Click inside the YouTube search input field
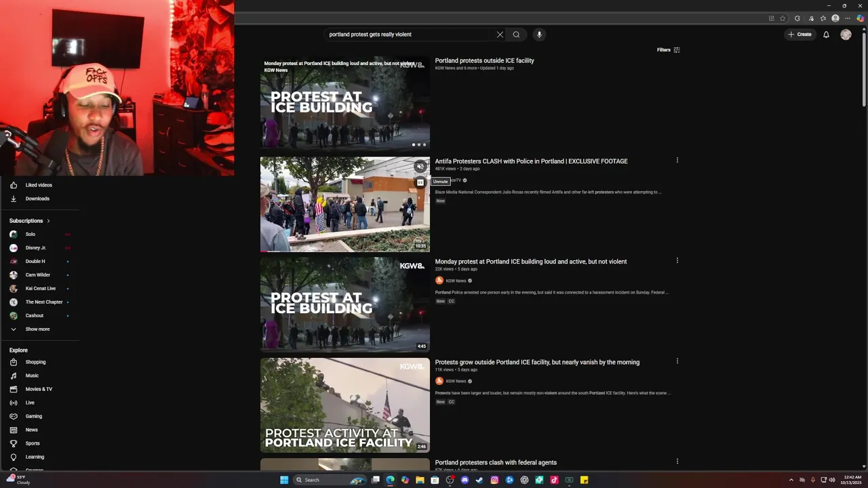This screenshot has width=868, height=488. pos(407,35)
